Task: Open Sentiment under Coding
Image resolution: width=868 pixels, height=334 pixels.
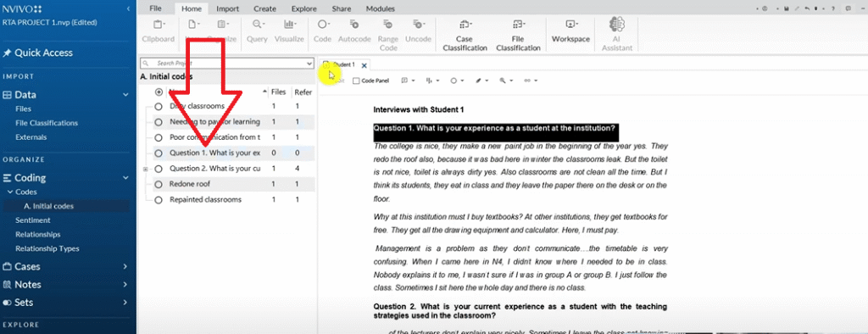Action: (x=33, y=220)
